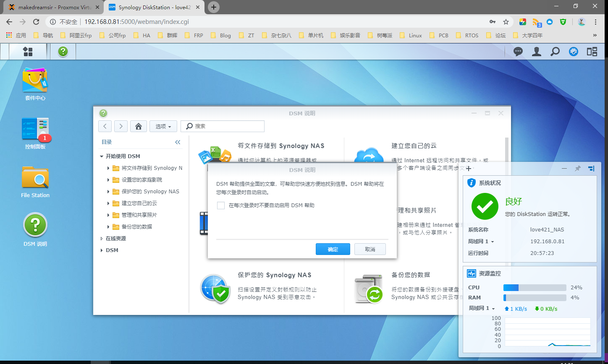Viewport: 608px width, 364px height.
Task: Open the user options person icon
Action: (537, 52)
